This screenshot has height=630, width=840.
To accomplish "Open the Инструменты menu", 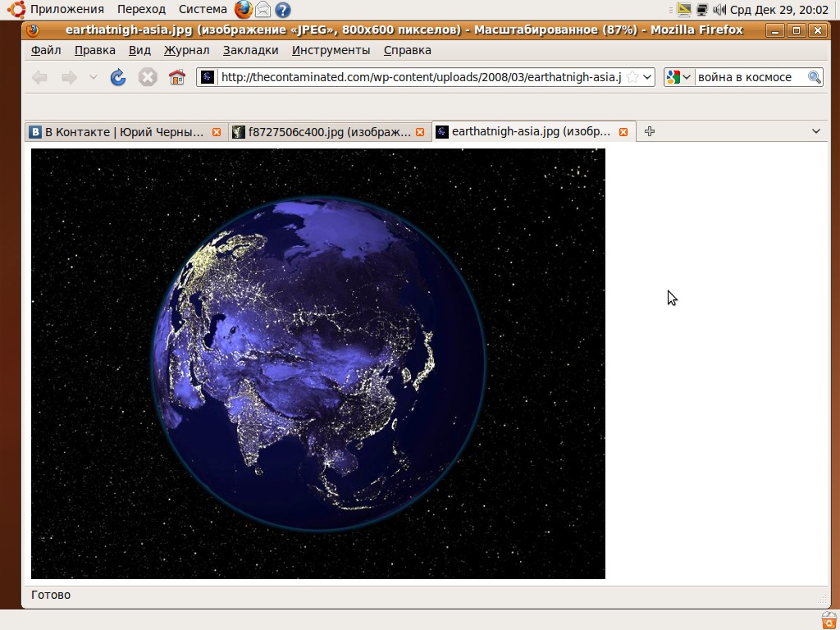I will pyautogui.click(x=331, y=50).
